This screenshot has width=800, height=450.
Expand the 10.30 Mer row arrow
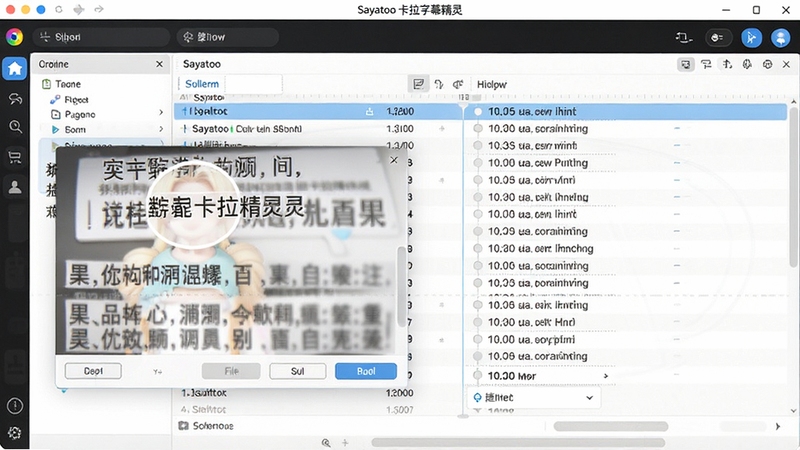(606, 376)
